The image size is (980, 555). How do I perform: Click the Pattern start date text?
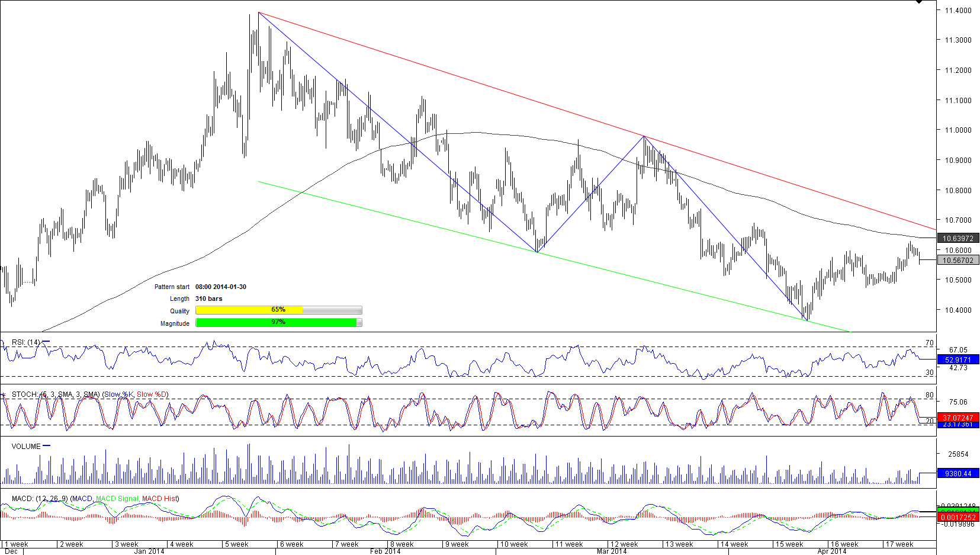tap(221, 287)
